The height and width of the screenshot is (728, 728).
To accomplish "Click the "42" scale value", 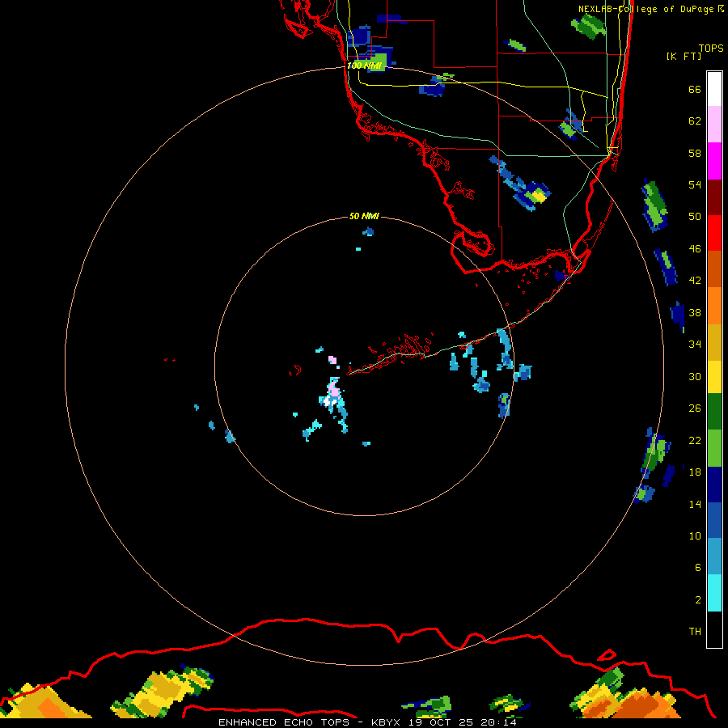I will 695,281.
